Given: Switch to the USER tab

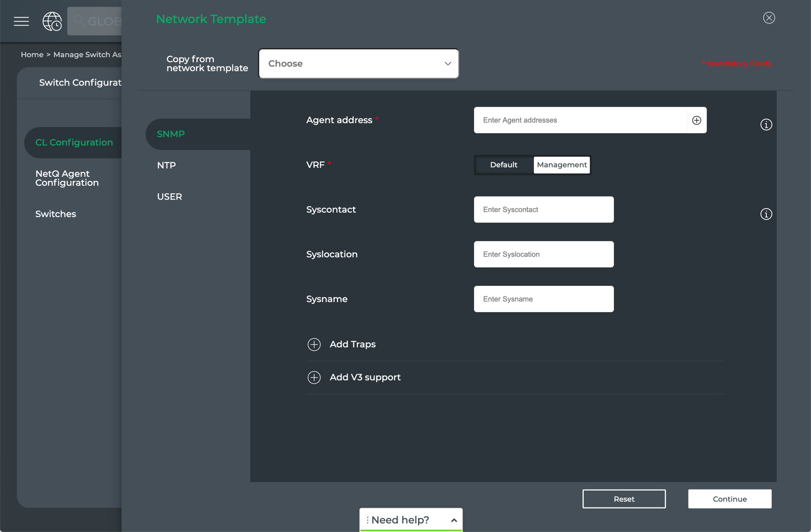Looking at the screenshot, I should (169, 197).
